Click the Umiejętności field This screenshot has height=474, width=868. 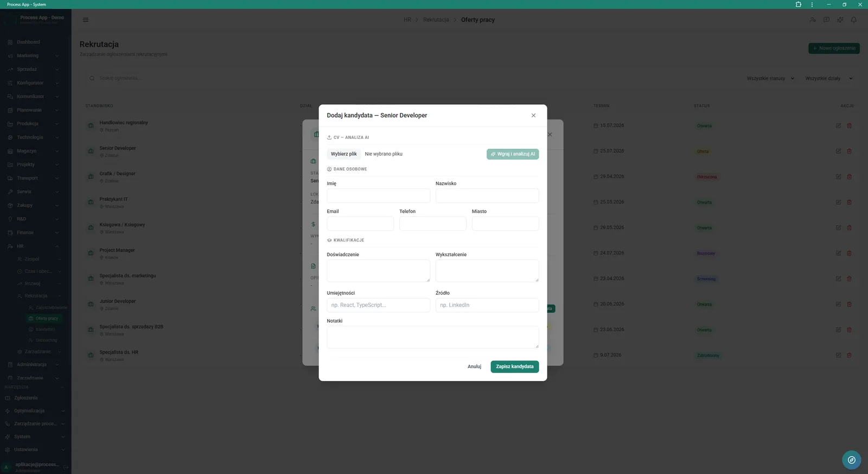pos(378,305)
